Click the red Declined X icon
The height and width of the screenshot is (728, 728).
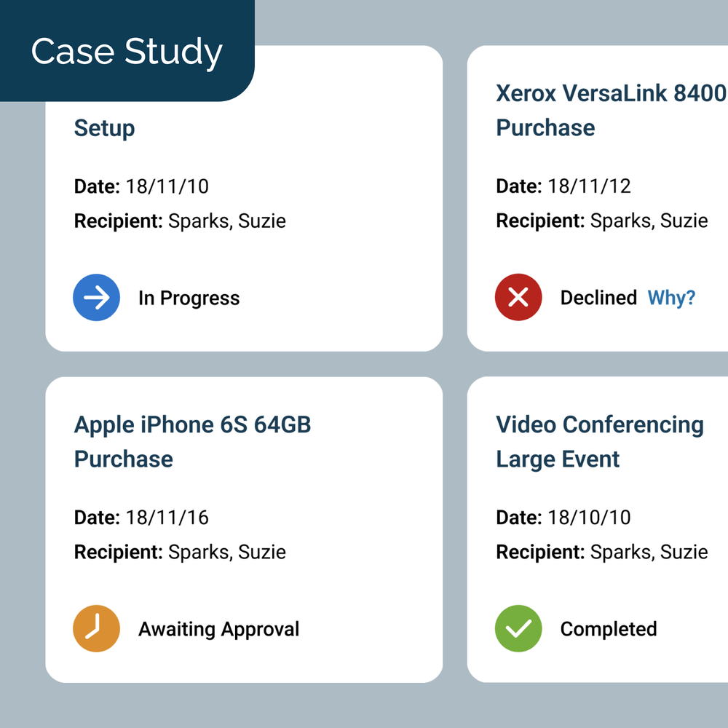pyautogui.click(x=518, y=298)
